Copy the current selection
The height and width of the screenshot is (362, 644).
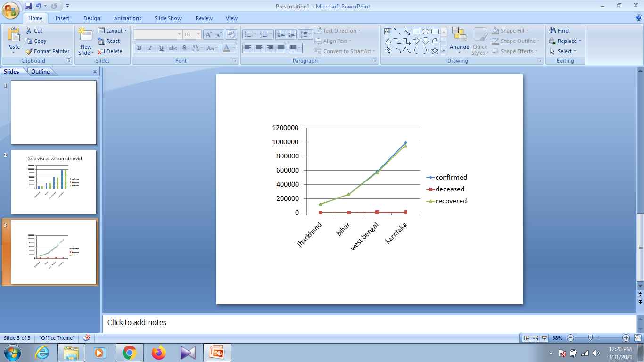click(36, 41)
